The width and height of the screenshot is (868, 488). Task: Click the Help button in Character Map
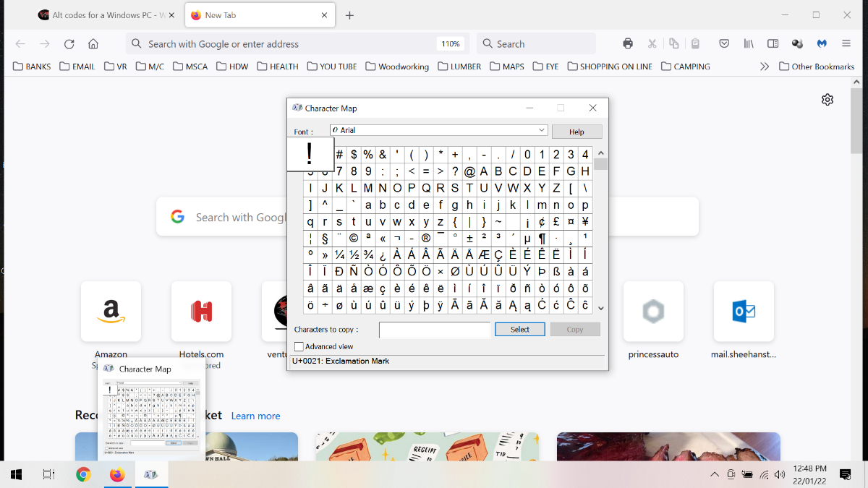576,132
